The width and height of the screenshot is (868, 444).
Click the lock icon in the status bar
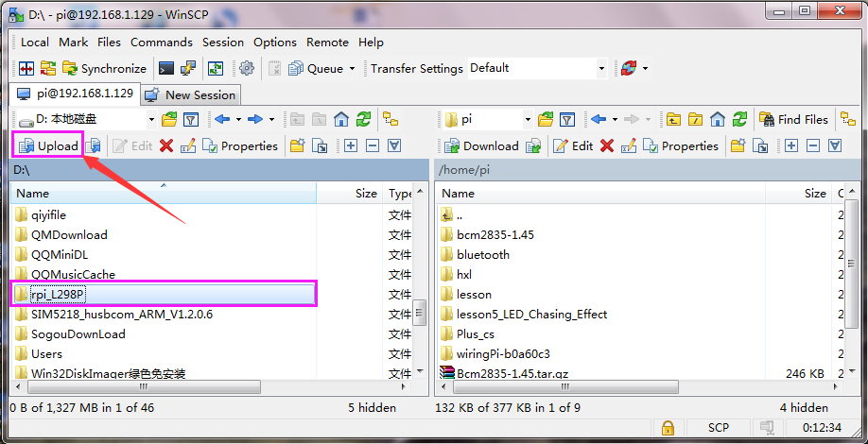[x=668, y=427]
